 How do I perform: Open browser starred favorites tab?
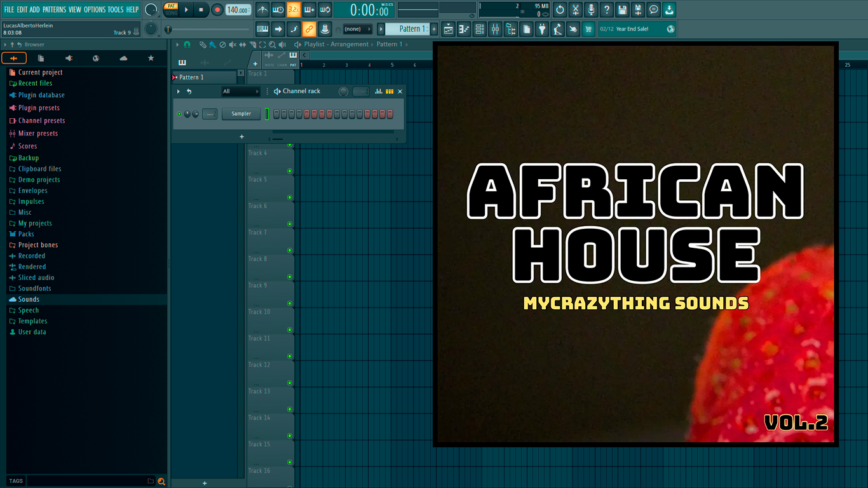click(151, 58)
